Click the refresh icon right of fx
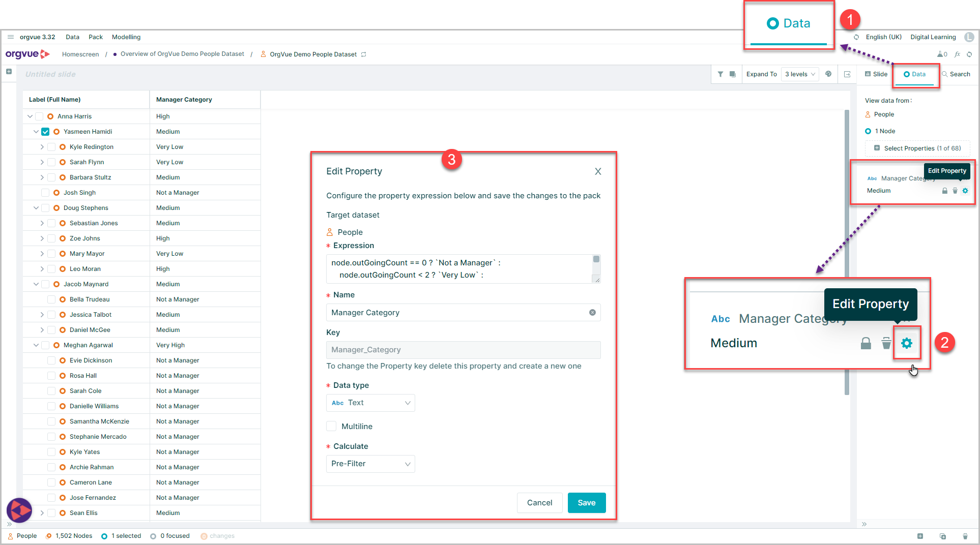The image size is (980, 545). click(x=969, y=54)
